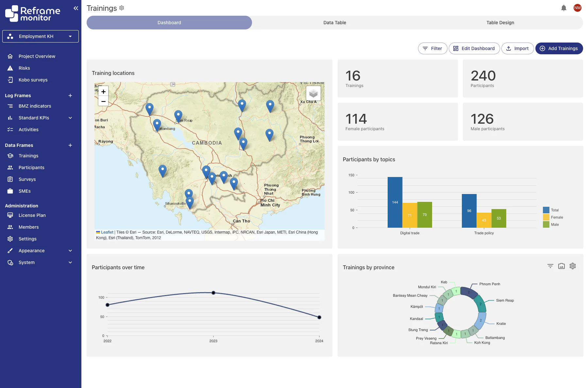The image size is (588, 388).
Task: Toggle Total series in legend
Action: pos(551,210)
